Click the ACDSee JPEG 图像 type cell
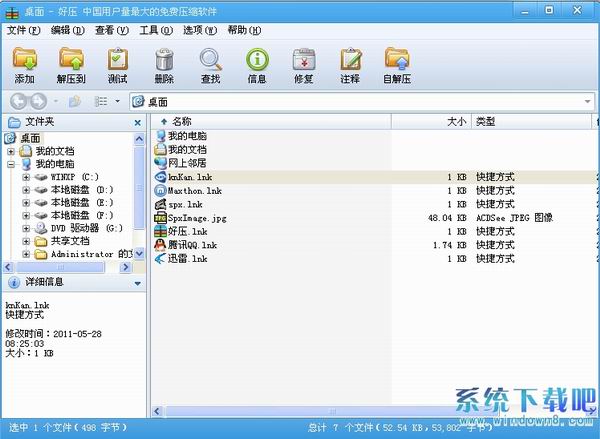600x439 pixels. (x=515, y=218)
